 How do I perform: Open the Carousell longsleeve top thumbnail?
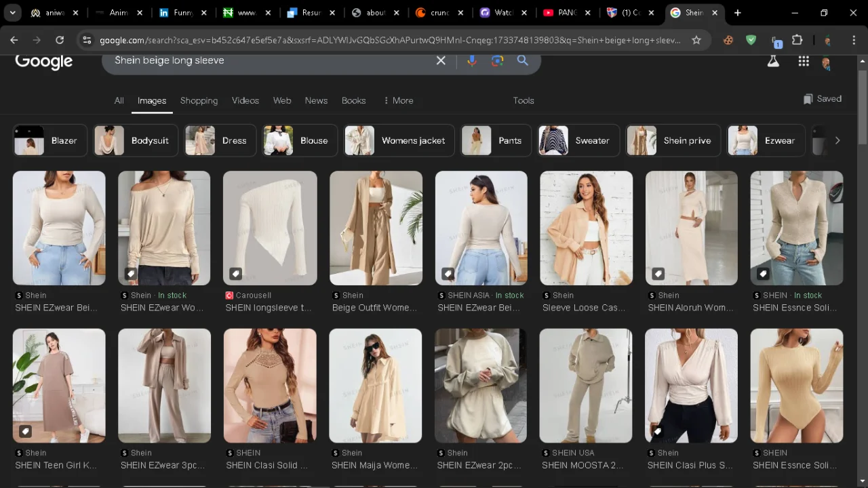click(x=270, y=228)
